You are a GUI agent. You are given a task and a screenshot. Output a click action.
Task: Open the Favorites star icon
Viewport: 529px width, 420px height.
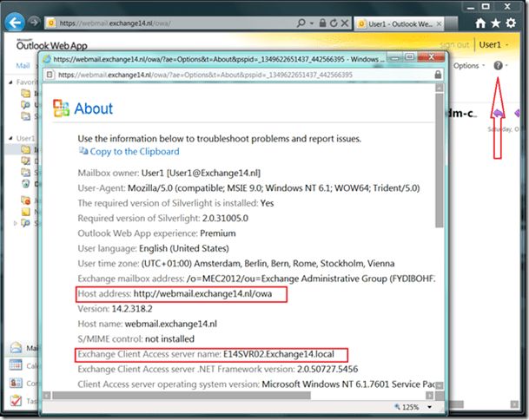497,23
